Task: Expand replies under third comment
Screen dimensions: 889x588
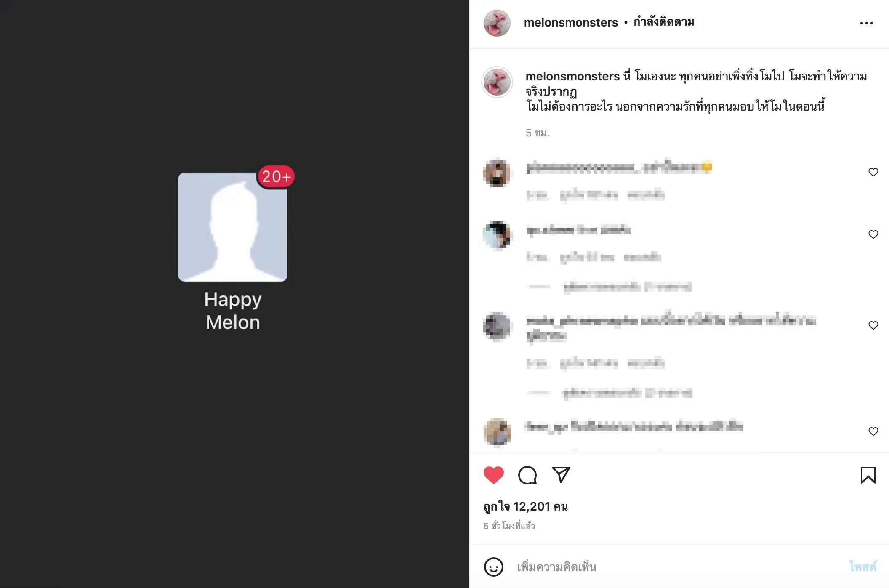Action: point(610,393)
